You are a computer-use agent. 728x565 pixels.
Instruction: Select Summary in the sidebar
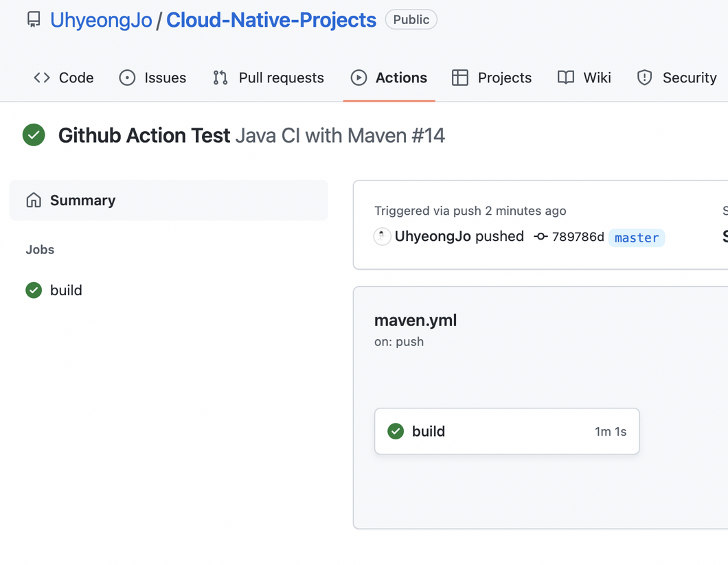[168, 200]
